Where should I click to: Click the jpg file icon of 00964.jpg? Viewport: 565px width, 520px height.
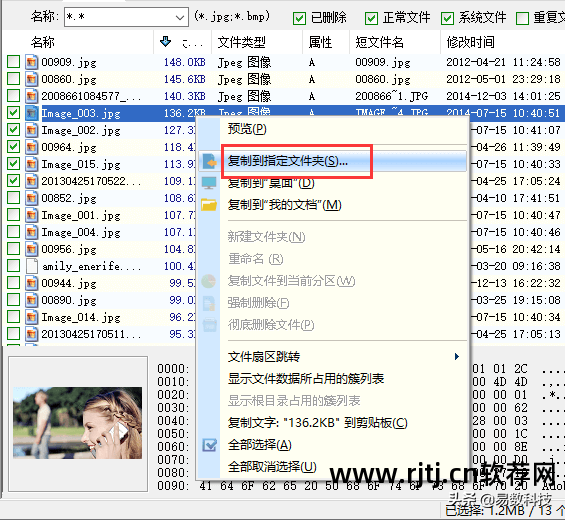tap(32, 147)
